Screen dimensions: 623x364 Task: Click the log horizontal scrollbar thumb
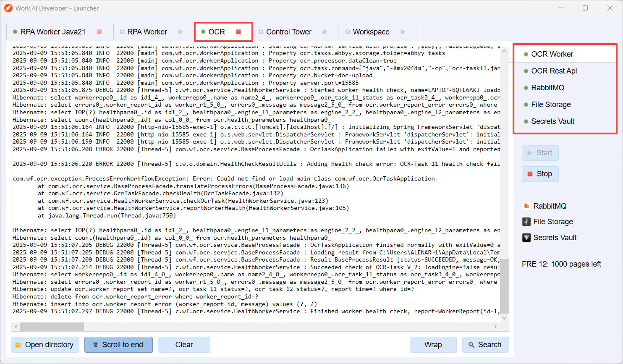click(x=52, y=327)
